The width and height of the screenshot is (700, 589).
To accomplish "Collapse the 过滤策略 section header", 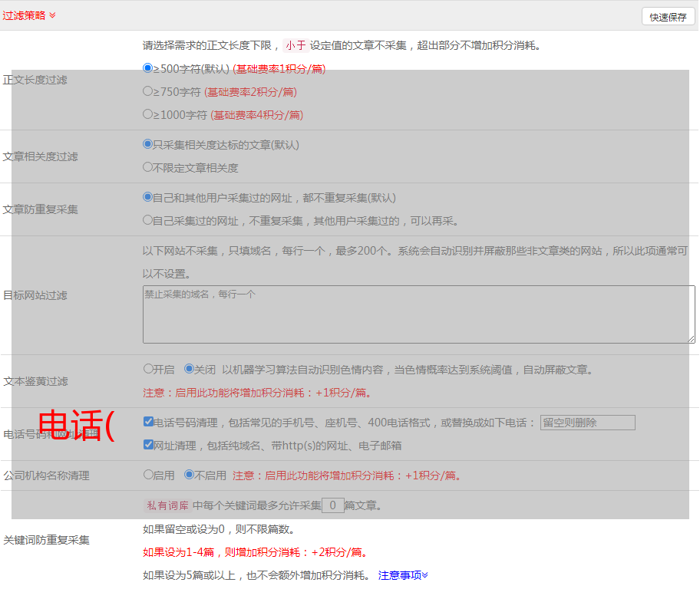I will [29, 15].
